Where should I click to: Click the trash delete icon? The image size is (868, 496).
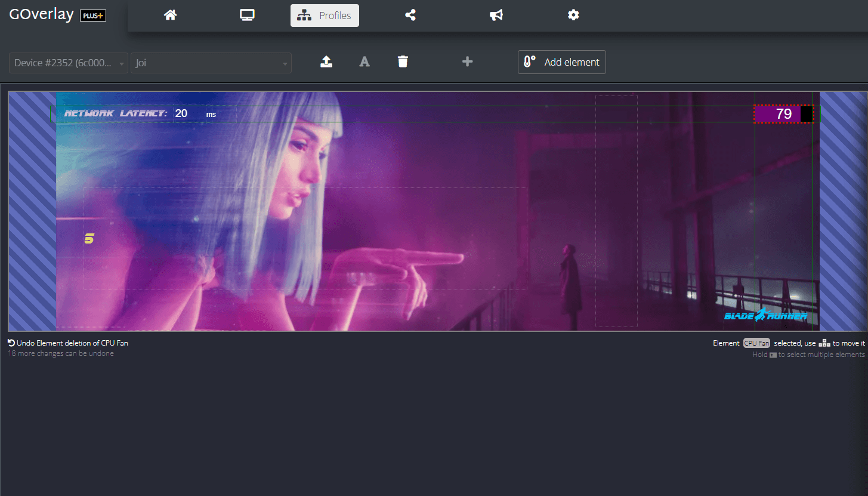pos(403,61)
